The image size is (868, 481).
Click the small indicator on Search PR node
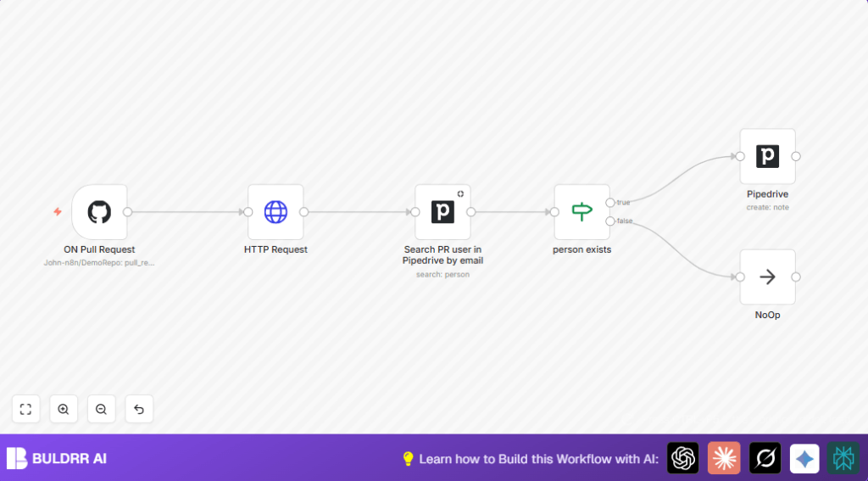click(460, 194)
